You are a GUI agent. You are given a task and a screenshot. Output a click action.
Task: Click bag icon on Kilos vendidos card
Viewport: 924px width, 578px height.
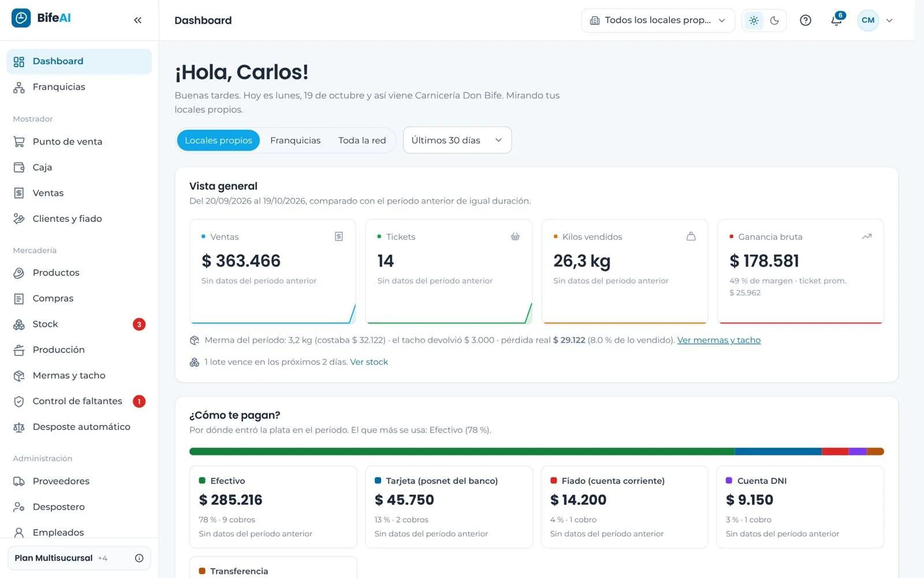tap(691, 236)
